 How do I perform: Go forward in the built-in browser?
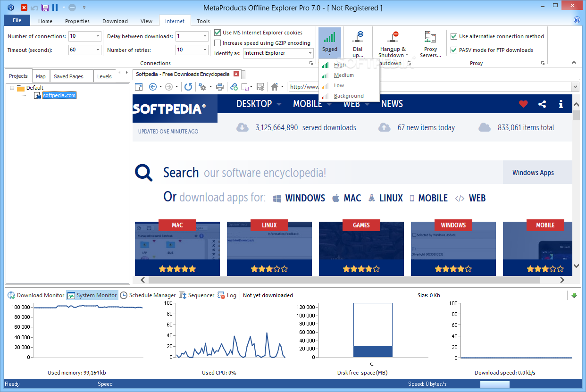coord(169,87)
